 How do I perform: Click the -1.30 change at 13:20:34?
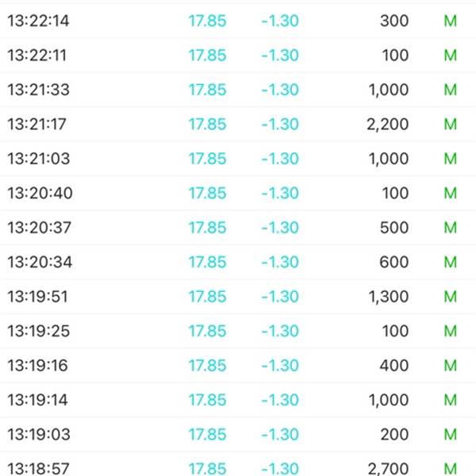tap(280, 262)
